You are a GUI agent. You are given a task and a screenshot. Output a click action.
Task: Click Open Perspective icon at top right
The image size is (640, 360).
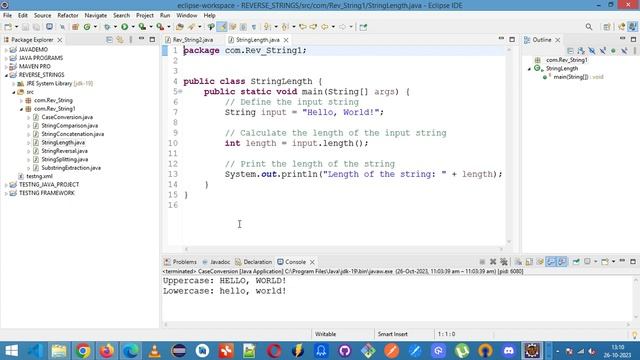[607, 27]
